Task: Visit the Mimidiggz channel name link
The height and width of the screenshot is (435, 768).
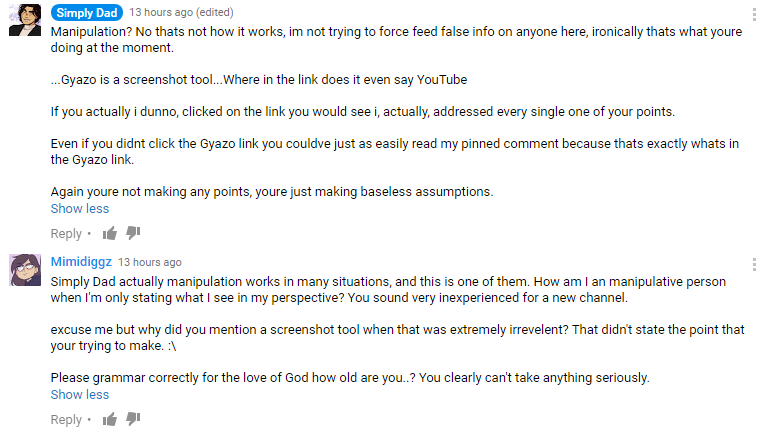Action: tap(81, 262)
